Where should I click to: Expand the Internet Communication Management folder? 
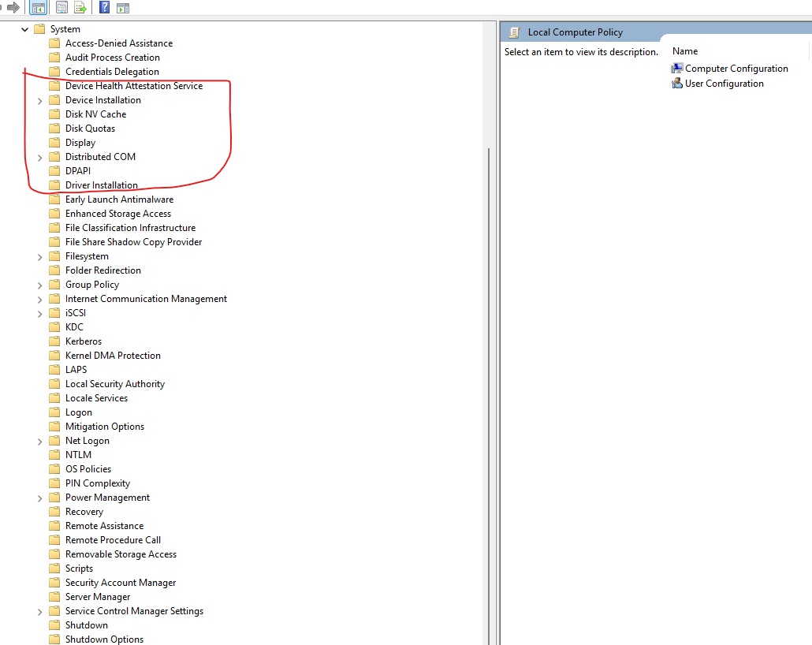(x=40, y=300)
